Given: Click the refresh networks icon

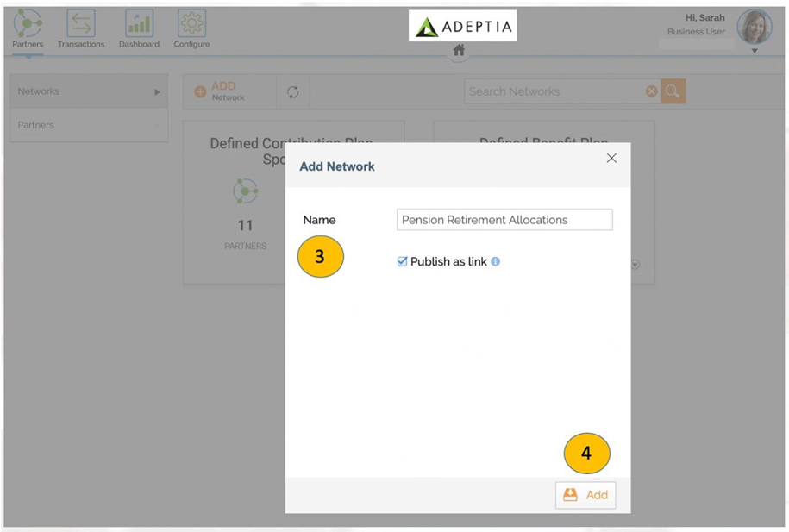Looking at the screenshot, I should [x=293, y=92].
